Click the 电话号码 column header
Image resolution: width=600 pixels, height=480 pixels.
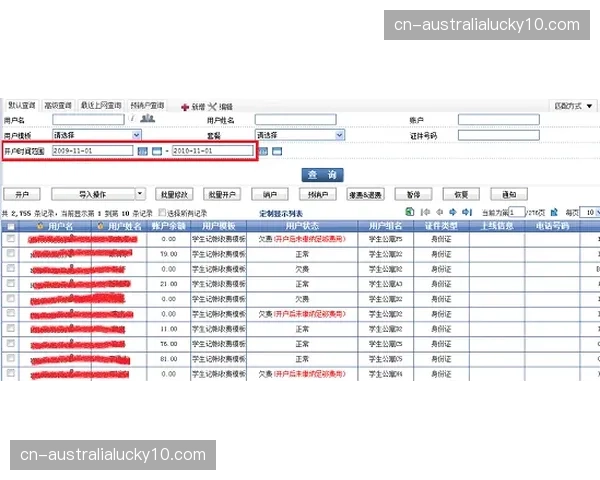click(552, 226)
